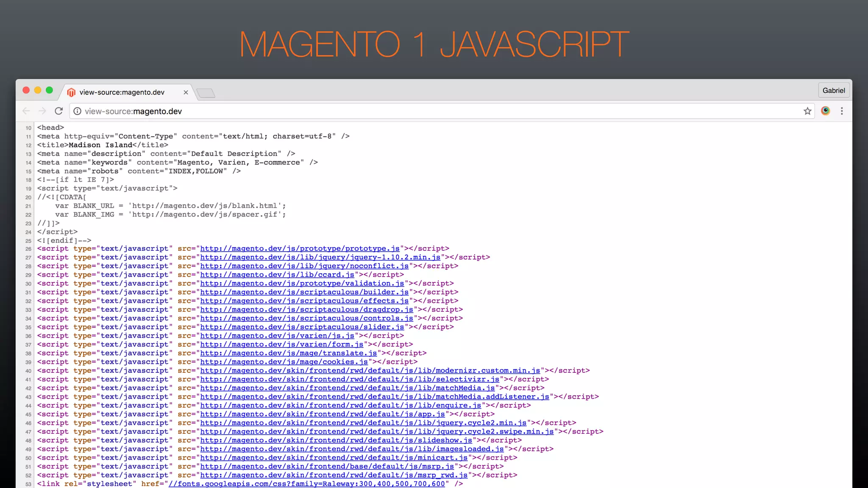Open the rwd/default/js/app.js link
This screenshot has height=488, width=868.
coord(323,414)
